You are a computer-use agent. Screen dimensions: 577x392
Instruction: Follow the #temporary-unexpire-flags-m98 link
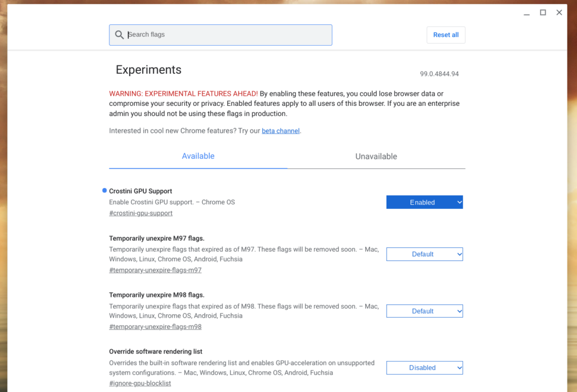pyautogui.click(x=156, y=327)
